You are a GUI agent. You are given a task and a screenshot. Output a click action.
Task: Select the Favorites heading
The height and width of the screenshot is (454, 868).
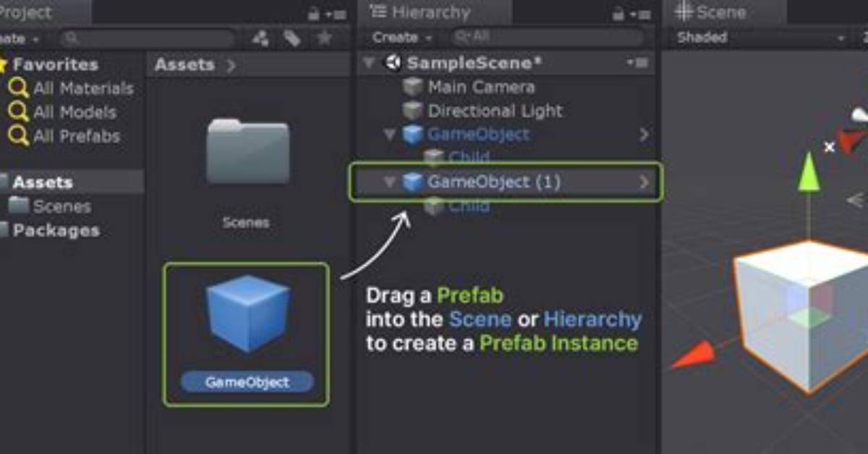55,64
